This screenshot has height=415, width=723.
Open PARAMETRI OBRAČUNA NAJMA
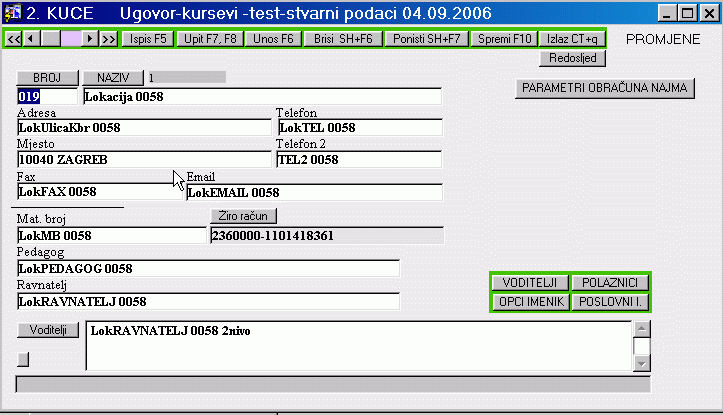click(604, 88)
